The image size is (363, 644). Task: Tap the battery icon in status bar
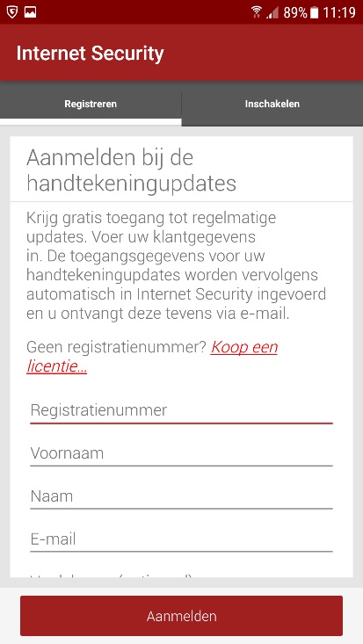315,12
